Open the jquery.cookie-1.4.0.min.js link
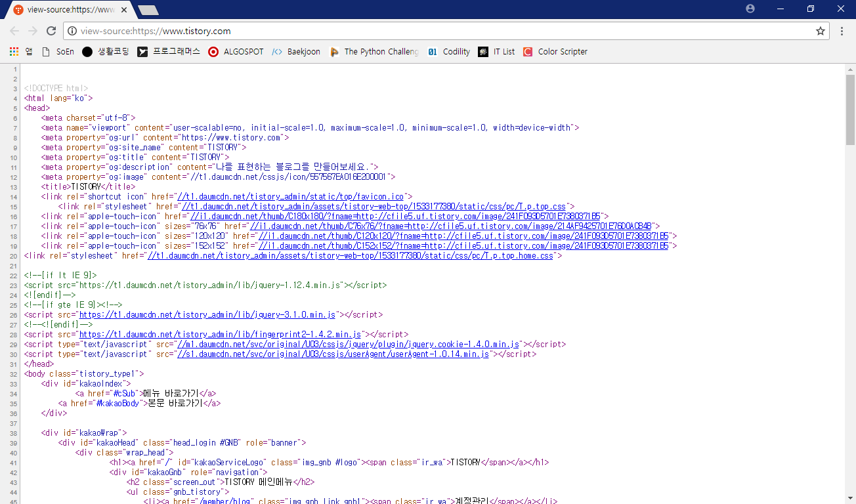The width and height of the screenshot is (856, 504). coord(349,344)
